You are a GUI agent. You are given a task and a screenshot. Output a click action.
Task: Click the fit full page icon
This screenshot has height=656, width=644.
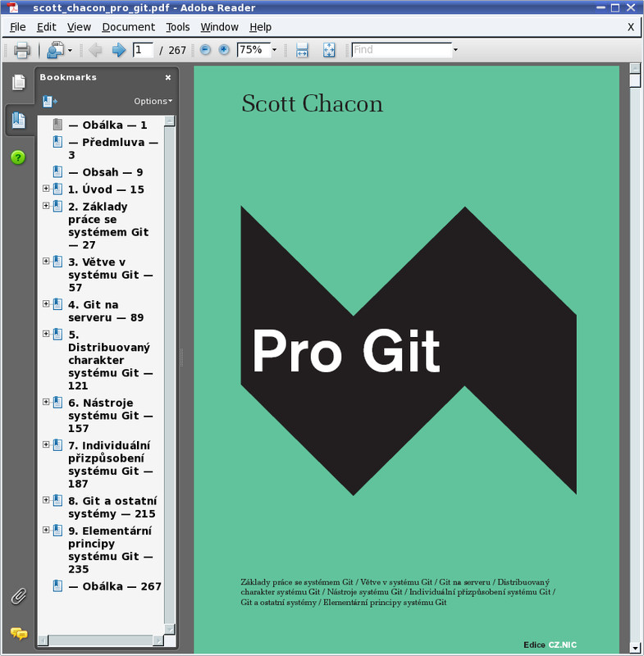click(329, 50)
